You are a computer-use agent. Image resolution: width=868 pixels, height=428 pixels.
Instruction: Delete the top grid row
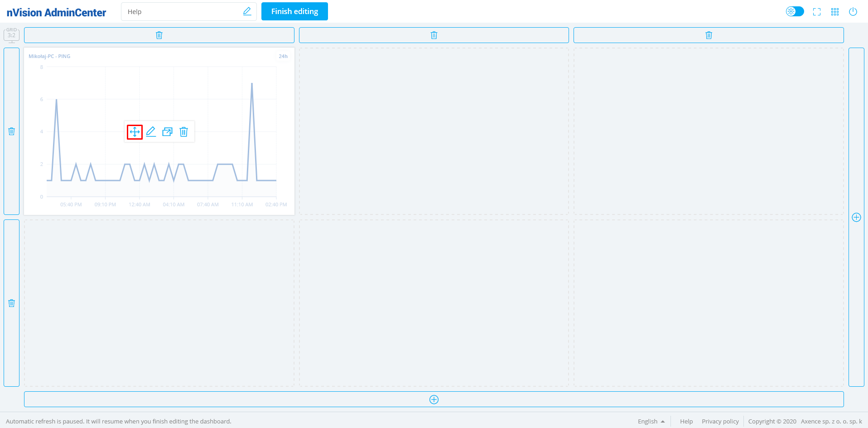(x=12, y=131)
